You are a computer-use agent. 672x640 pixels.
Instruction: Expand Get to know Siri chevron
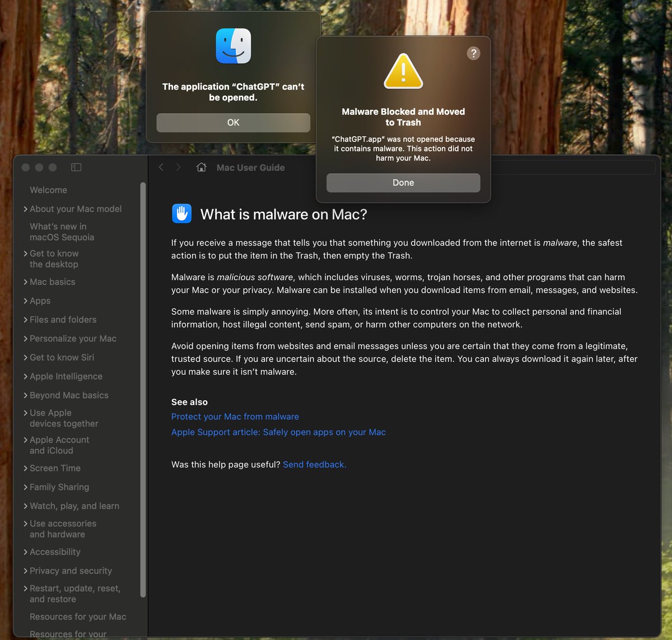click(26, 358)
